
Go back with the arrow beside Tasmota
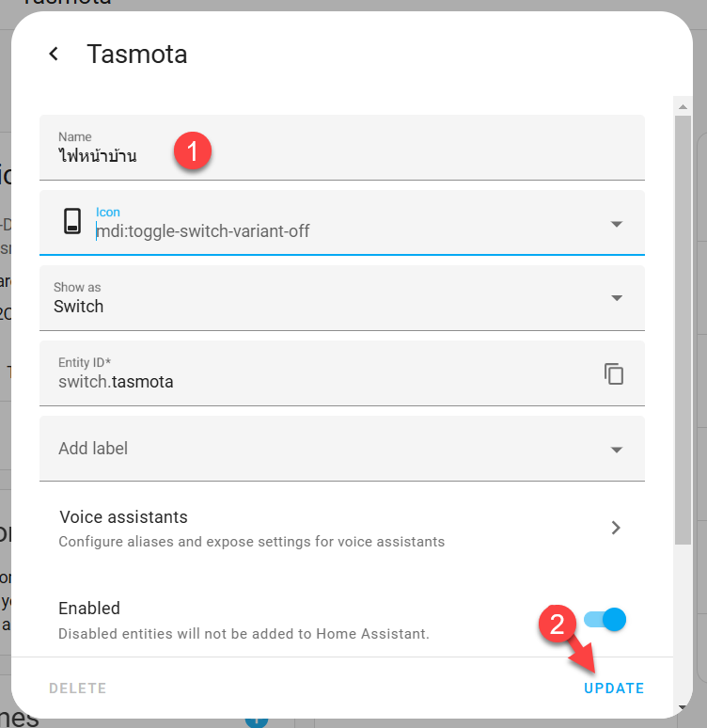click(x=54, y=54)
